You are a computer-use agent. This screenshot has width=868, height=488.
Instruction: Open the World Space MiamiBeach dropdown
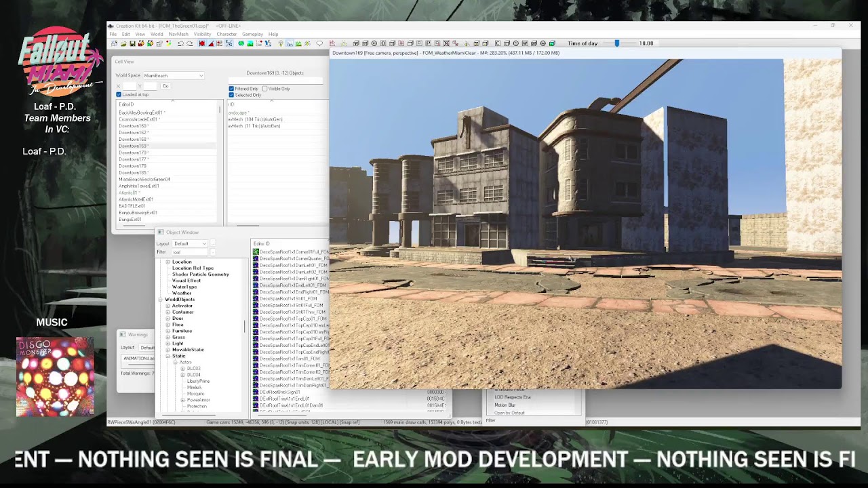(173, 76)
